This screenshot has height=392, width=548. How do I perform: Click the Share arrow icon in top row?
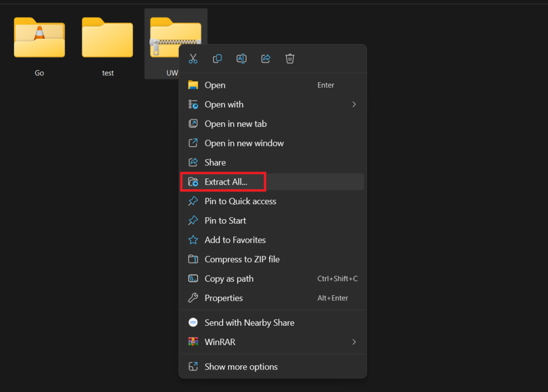[265, 59]
